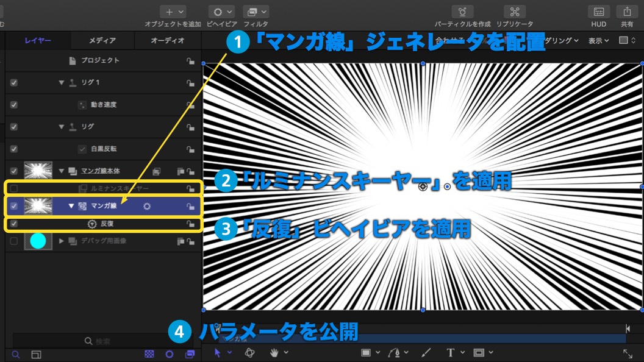644x362 pixels.
Task: Toggle the マンガ線本体 group checkbox
Action: click(14, 171)
